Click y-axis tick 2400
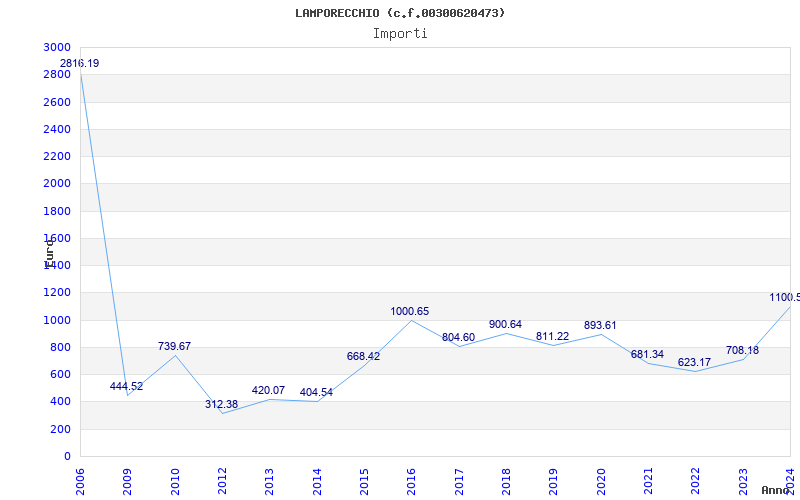Image resolution: width=800 pixels, height=500 pixels. pos(57,129)
